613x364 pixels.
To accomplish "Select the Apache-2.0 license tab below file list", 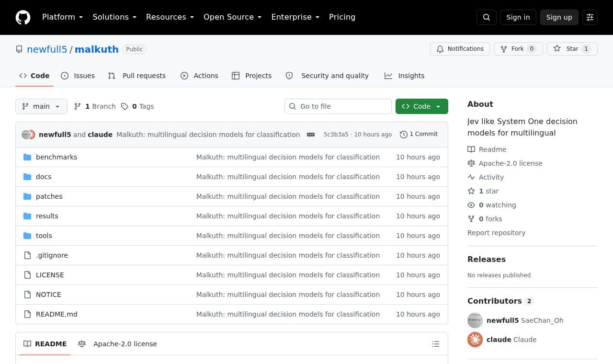I will pos(117,344).
